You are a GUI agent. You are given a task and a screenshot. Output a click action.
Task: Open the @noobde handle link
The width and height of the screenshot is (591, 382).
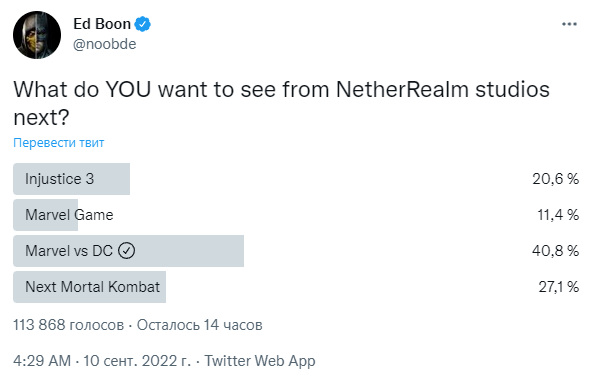[104, 44]
